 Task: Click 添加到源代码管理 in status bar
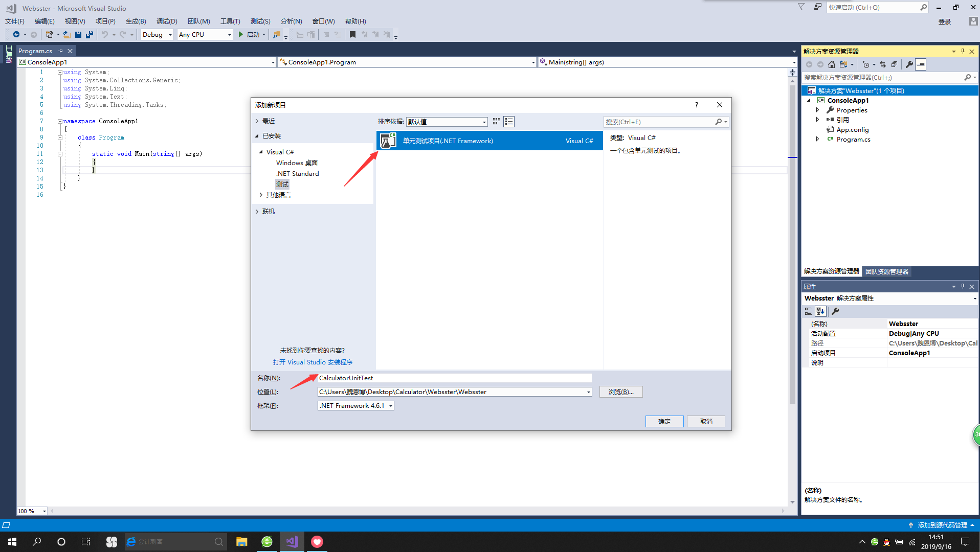coord(942,525)
